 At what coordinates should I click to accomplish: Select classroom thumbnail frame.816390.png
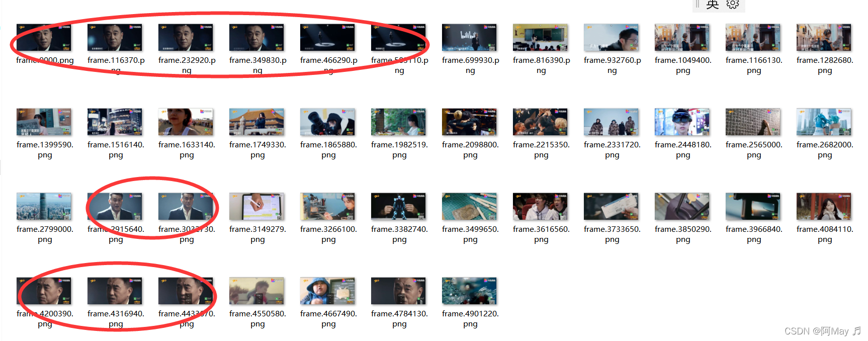(540, 38)
